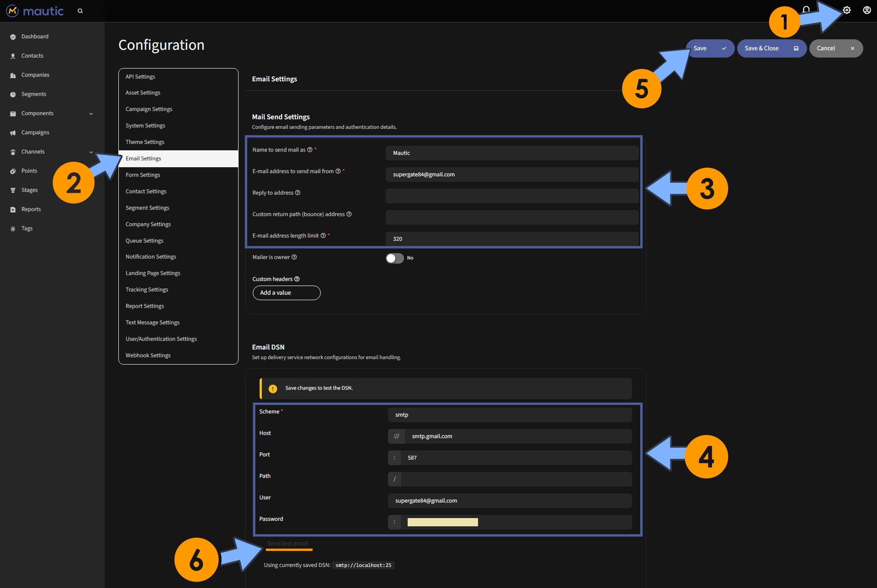The image size is (877, 588).
Task: Click the Reply to address field
Action: (512, 196)
